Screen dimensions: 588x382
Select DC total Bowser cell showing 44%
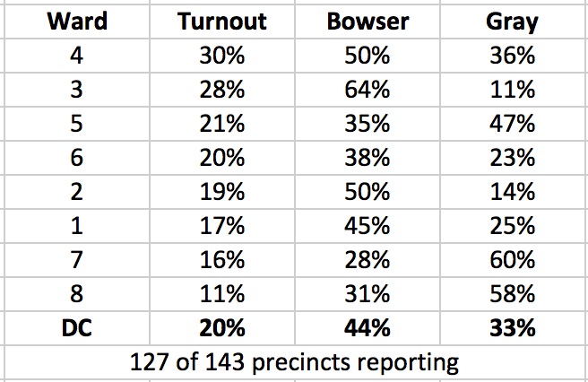(x=367, y=328)
